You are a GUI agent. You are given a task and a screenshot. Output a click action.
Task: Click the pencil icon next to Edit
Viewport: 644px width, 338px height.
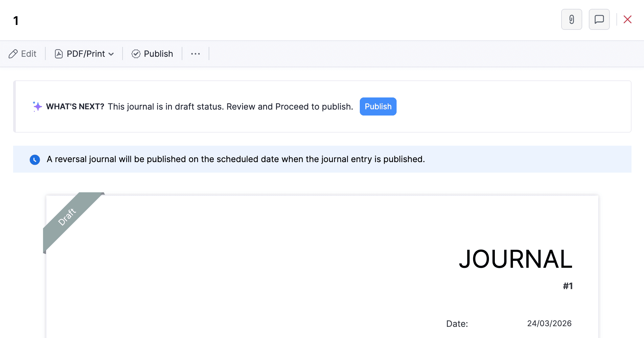click(13, 53)
